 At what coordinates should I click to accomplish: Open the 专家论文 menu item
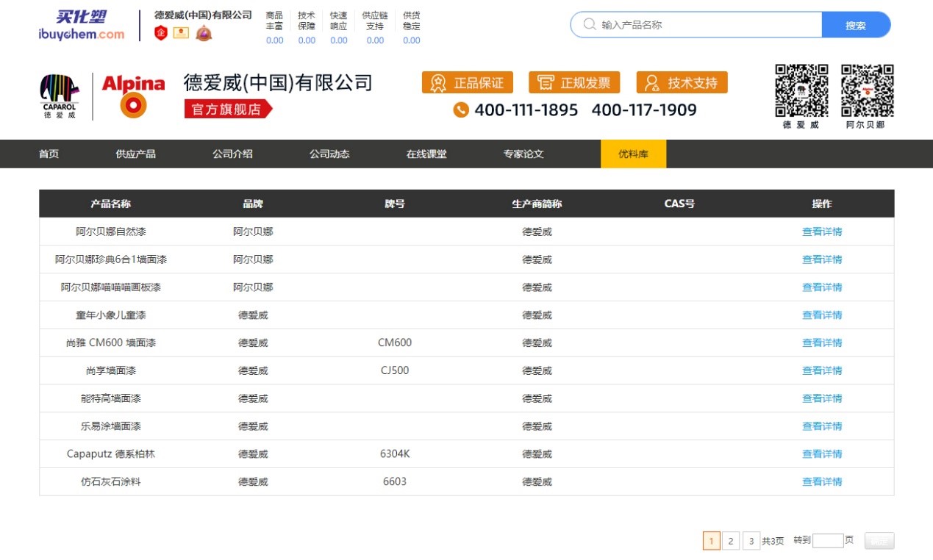click(523, 154)
